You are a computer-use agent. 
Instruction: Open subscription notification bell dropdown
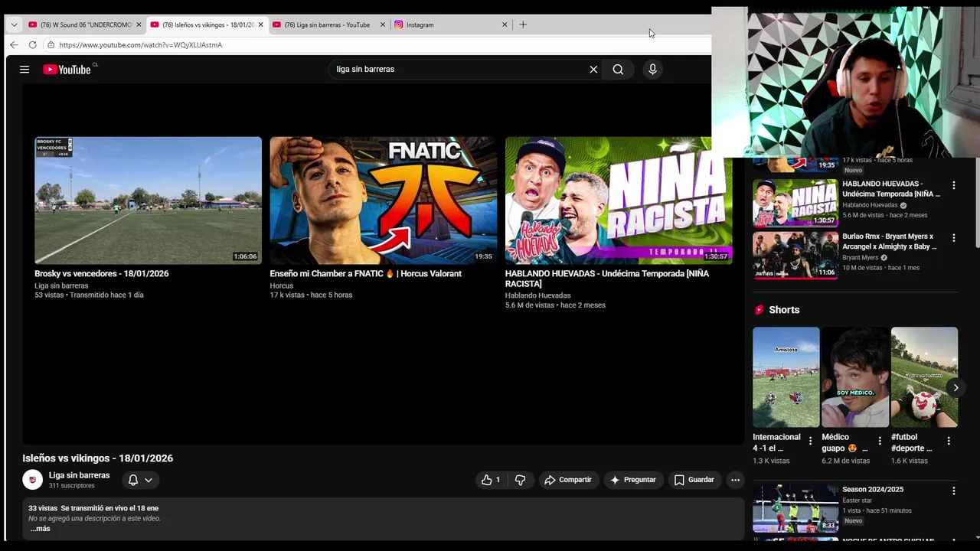point(140,480)
